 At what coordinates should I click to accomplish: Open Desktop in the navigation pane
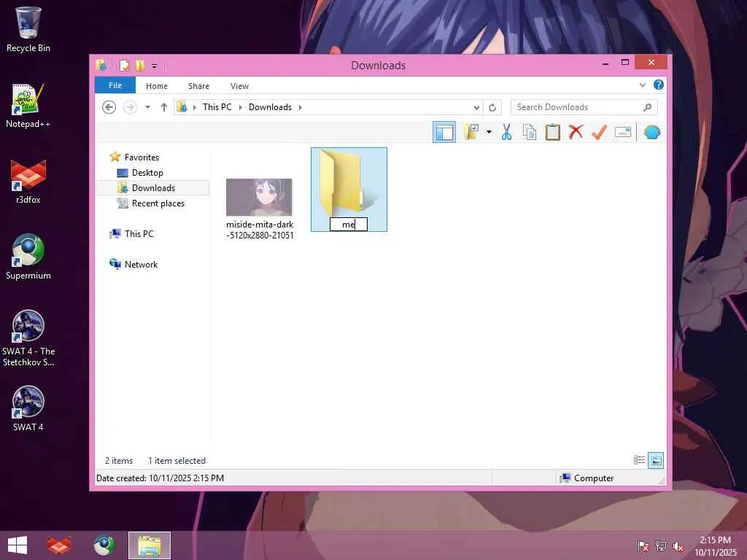147,172
